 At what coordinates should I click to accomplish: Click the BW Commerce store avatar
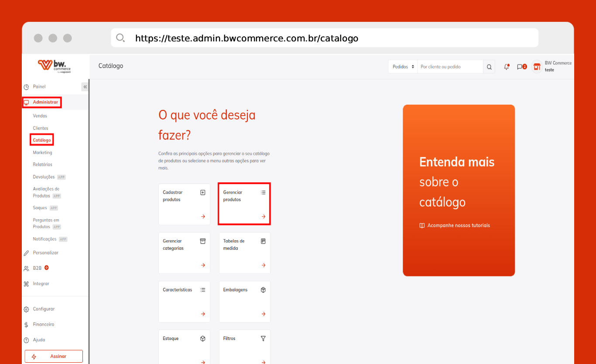tap(537, 67)
